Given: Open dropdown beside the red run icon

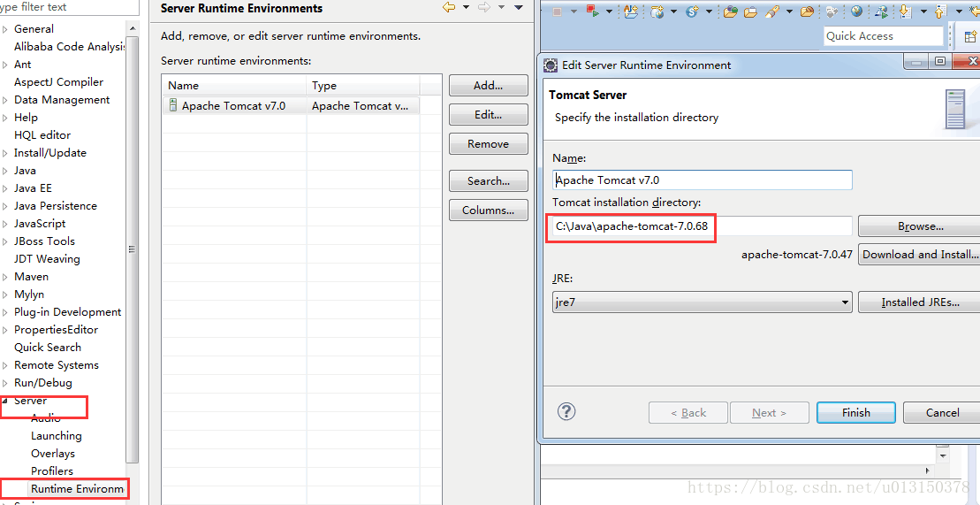Looking at the screenshot, I should [x=609, y=11].
